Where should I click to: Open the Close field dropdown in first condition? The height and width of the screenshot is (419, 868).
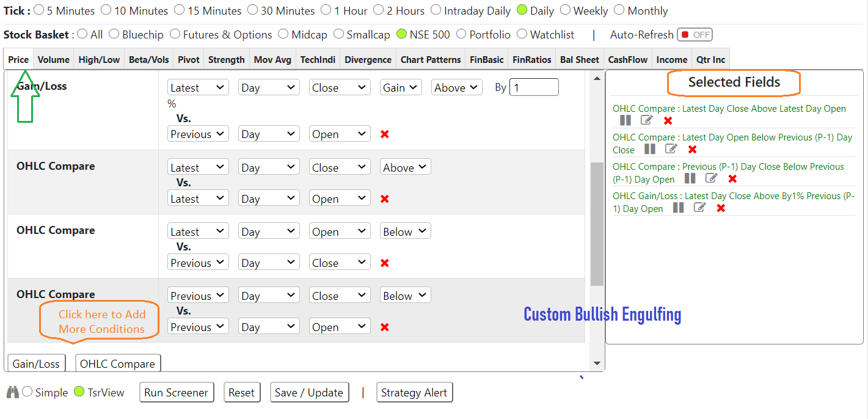click(x=339, y=87)
